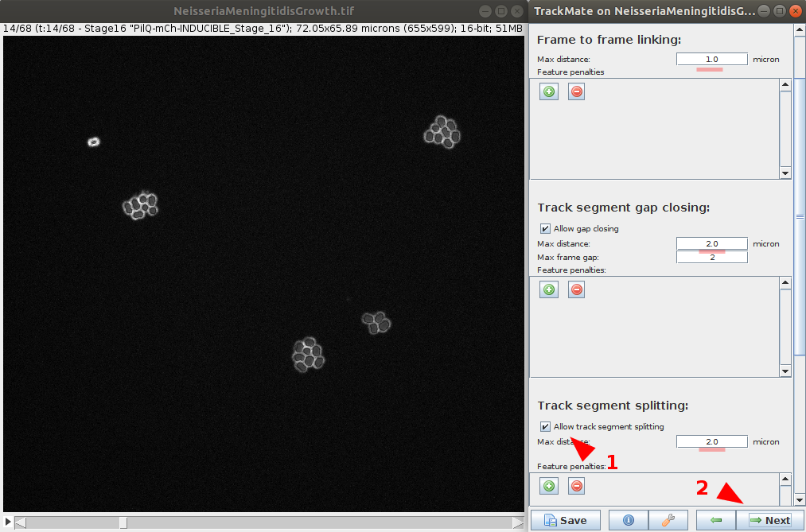
Task: Edit gap closing Max distance field
Action: [x=712, y=243]
